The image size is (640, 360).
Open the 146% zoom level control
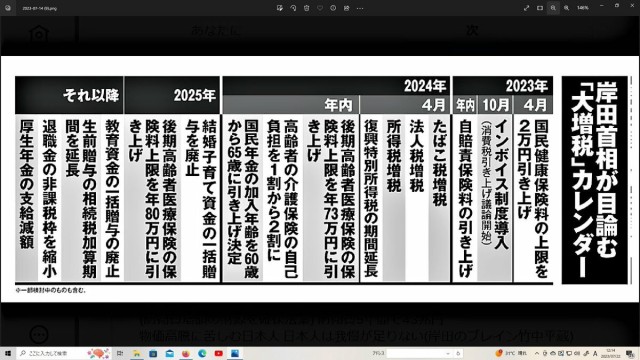(582, 8)
